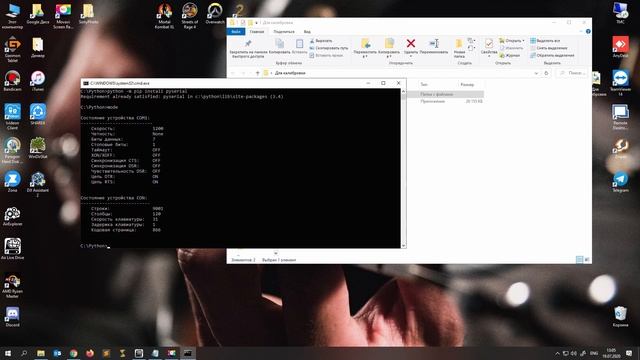The image size is (640, 360).
Task: Click cmd window scrollbar up arrow
Action: click(x=404, y=91)
